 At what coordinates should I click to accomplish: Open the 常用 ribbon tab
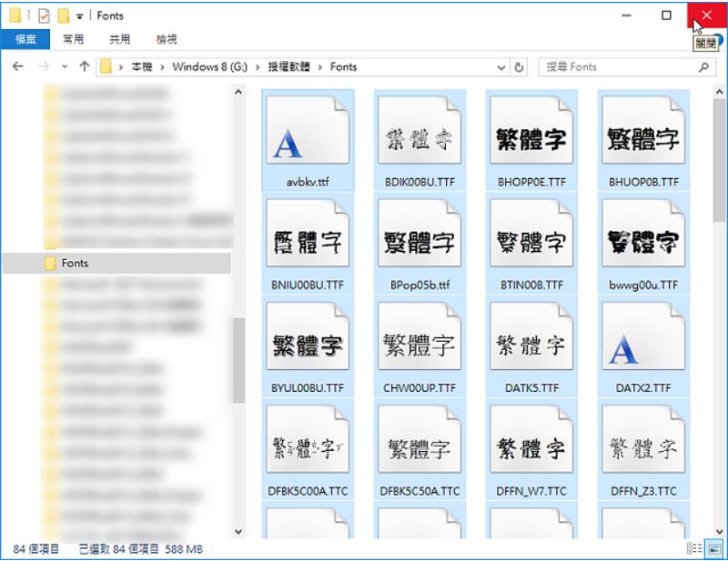point(74,39)
